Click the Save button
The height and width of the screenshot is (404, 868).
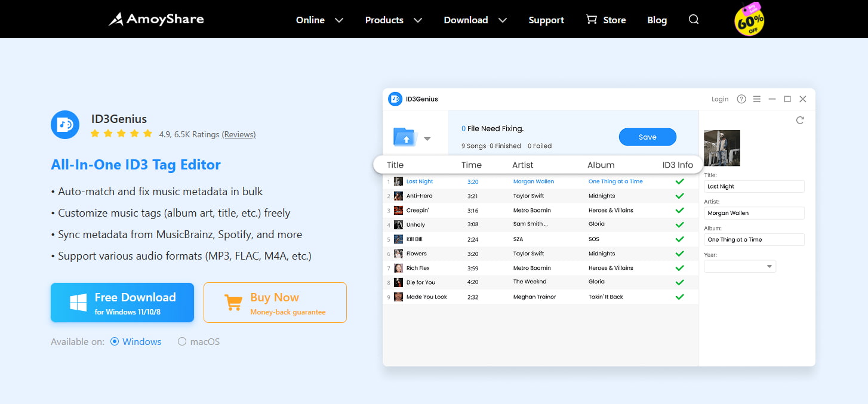[648, 137]
